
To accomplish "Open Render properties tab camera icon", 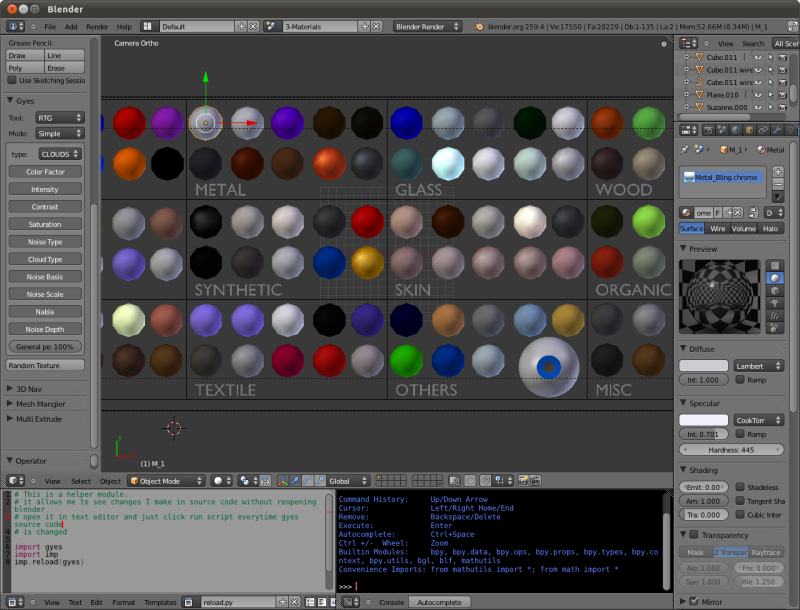I will [709, 130].
